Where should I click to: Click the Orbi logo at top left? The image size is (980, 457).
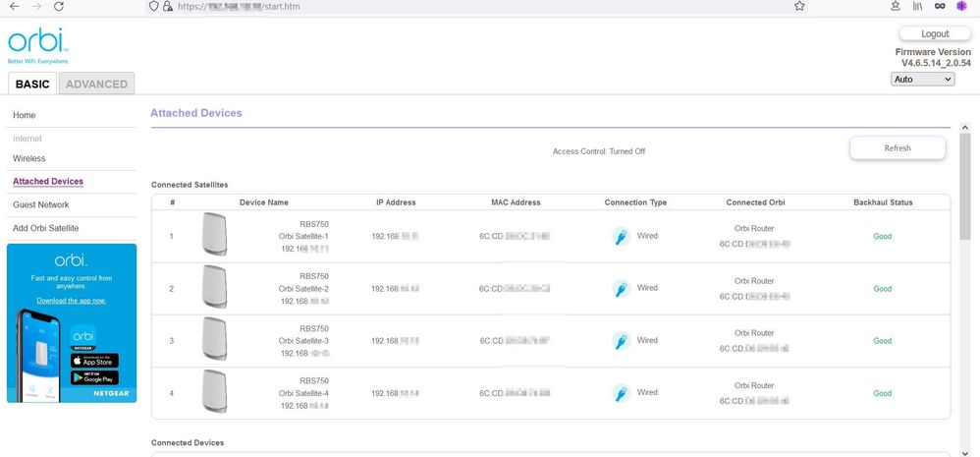pos(38,44)
